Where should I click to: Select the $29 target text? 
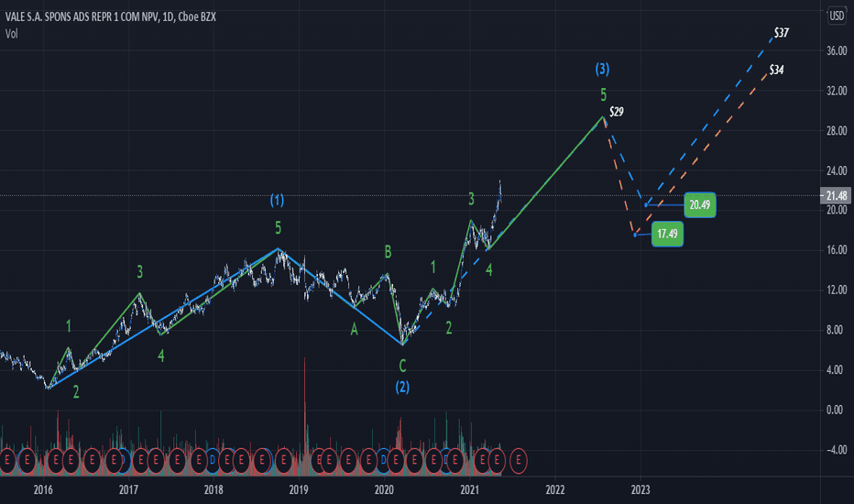pos(617,112)
